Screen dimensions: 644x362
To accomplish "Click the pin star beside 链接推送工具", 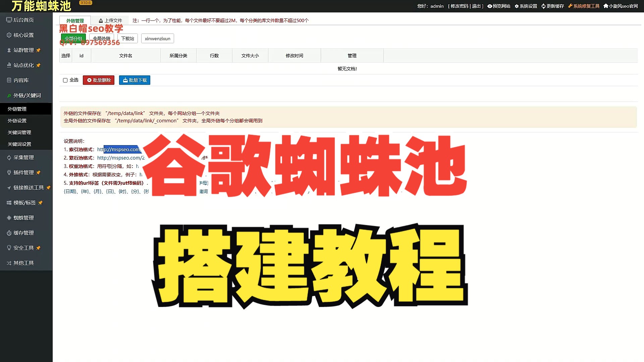I will point(48,187).
